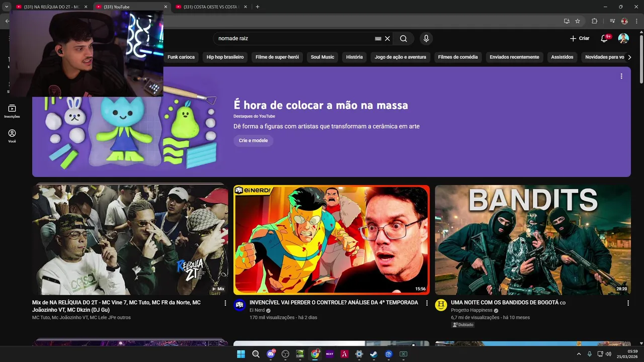Play the Relíquia 2T mix thumbnail

point(130,240)
